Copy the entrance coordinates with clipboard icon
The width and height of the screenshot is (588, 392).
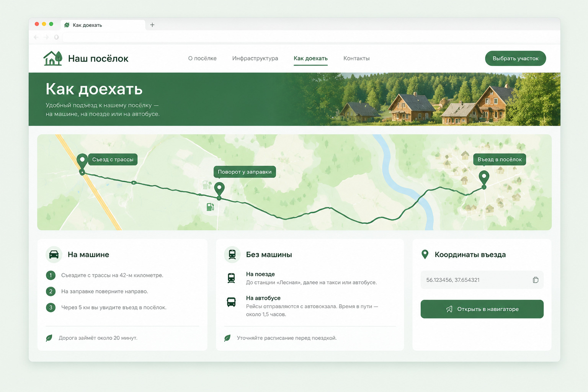[536, 280]
